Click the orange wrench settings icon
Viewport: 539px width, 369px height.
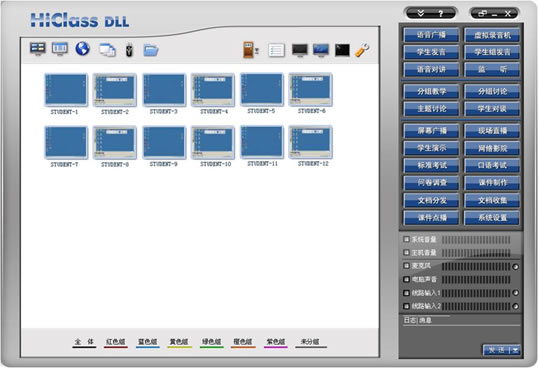pos(362,50)
